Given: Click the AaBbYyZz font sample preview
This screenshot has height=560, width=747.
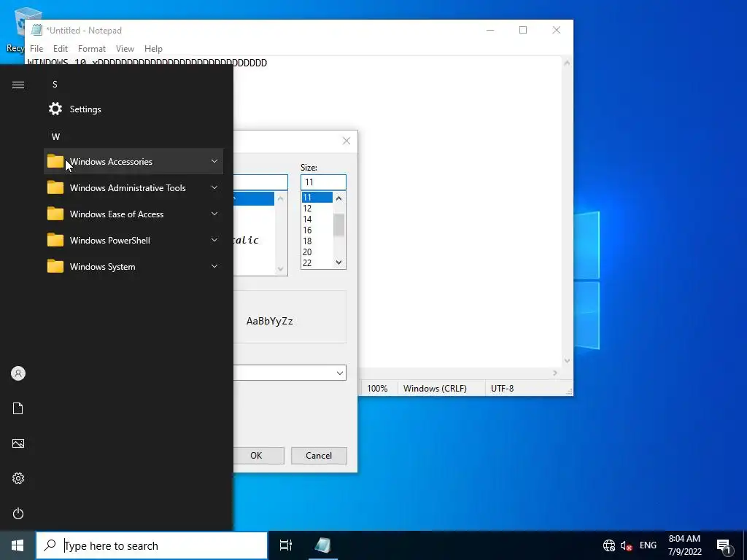Looking at the screenshot, I should [270, 321].
